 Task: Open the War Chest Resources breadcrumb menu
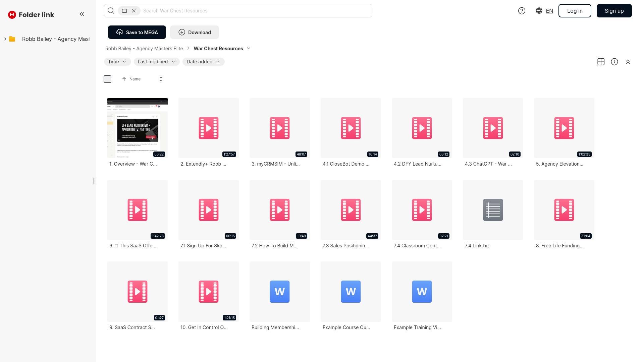point(249,49)
